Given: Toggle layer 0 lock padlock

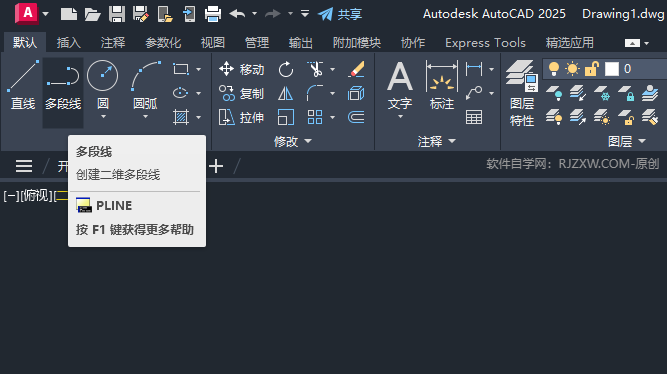Looking at the screenshot, I should tap(592, 69).
